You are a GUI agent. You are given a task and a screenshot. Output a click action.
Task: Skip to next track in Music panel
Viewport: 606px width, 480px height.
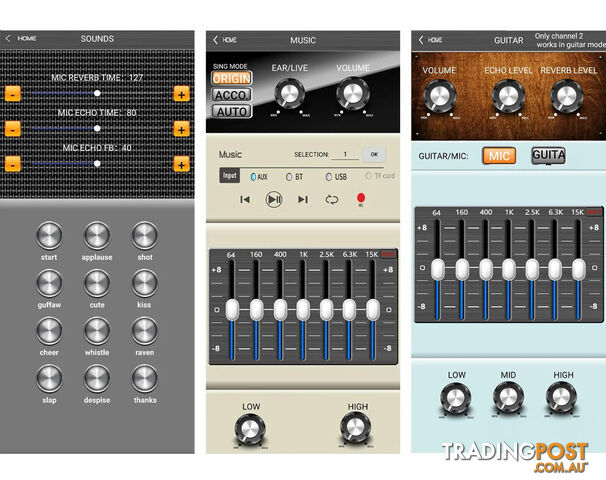pyautogui.click(x=303, y=199)
